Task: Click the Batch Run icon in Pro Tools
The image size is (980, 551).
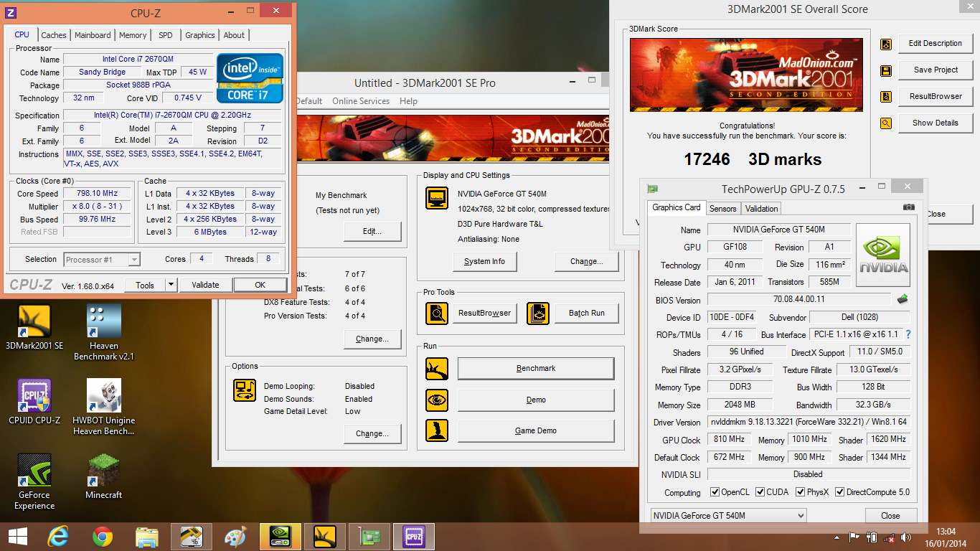Action: (538, 313)
